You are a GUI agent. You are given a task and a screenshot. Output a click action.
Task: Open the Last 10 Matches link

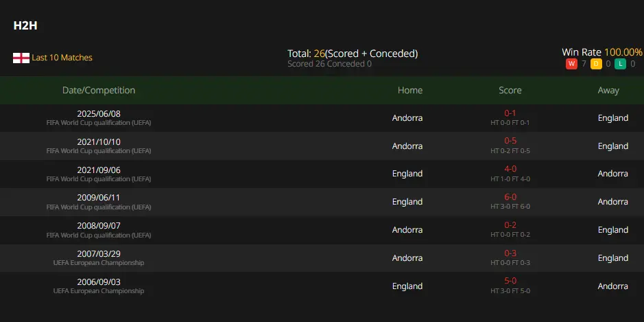point(62,58)
